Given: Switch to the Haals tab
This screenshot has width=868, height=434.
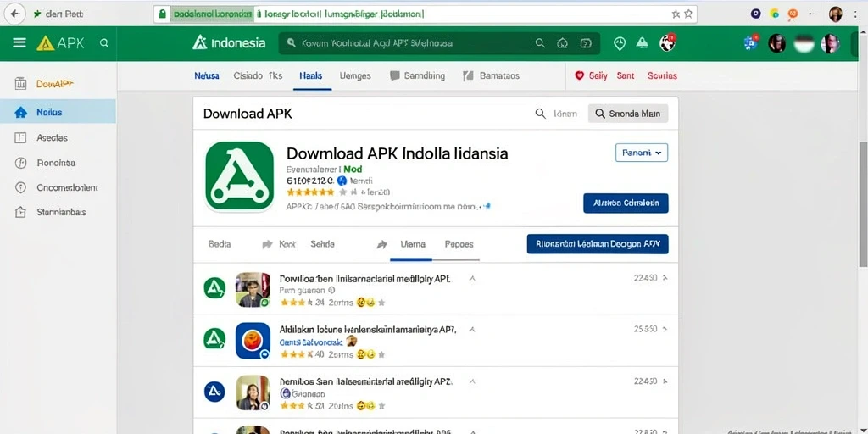Looking at the screenshot, I should coord(311,75).
